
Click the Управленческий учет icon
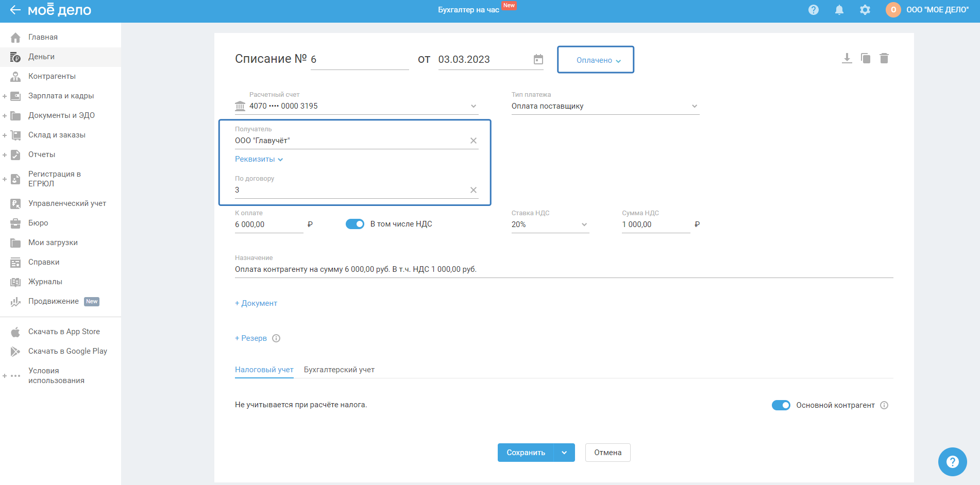point(15,203)
